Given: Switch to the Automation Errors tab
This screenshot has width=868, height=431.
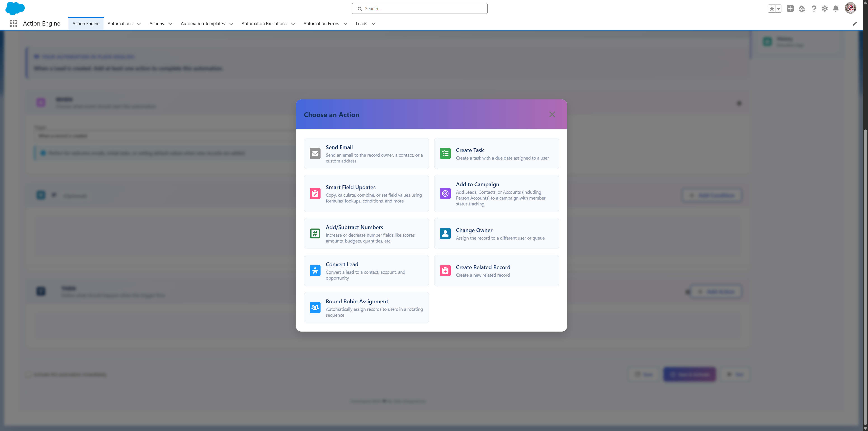Looking at the screenshot, I should [x=321, y=24].
